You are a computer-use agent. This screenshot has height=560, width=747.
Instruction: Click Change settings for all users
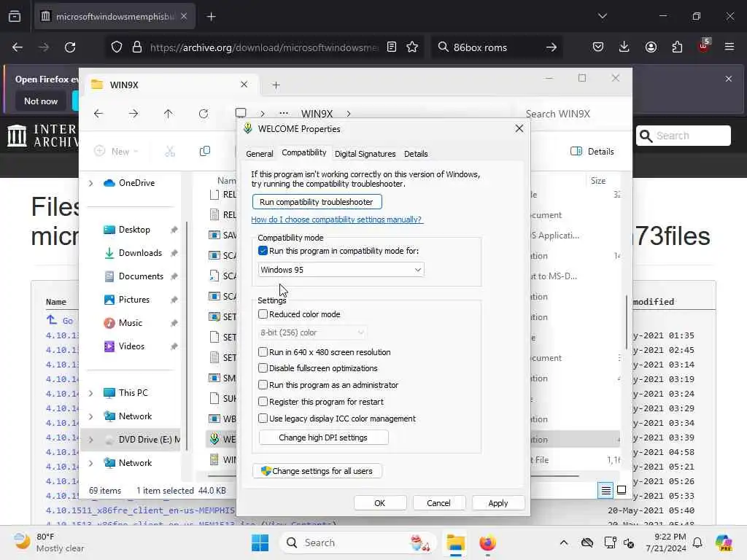tap(317, 471)
